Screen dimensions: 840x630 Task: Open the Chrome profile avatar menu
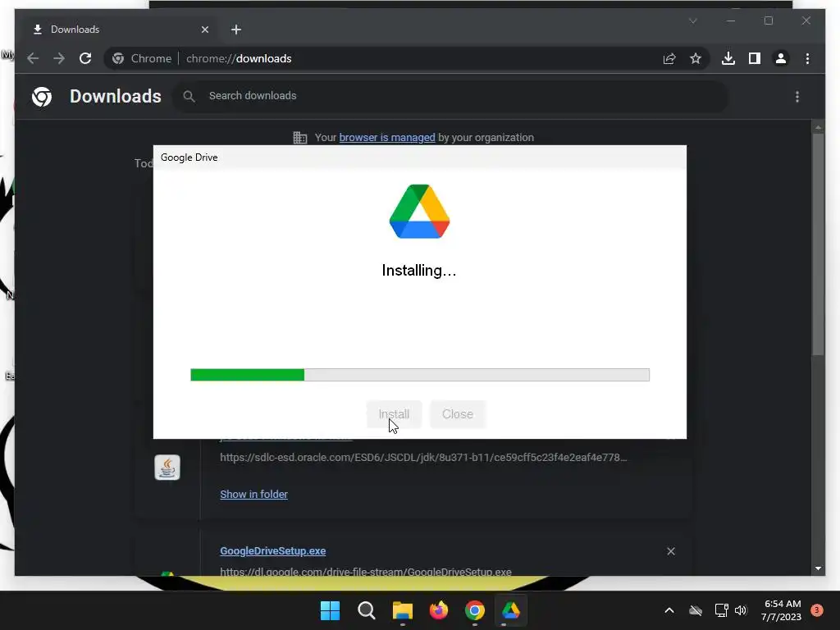pos(781,58)
